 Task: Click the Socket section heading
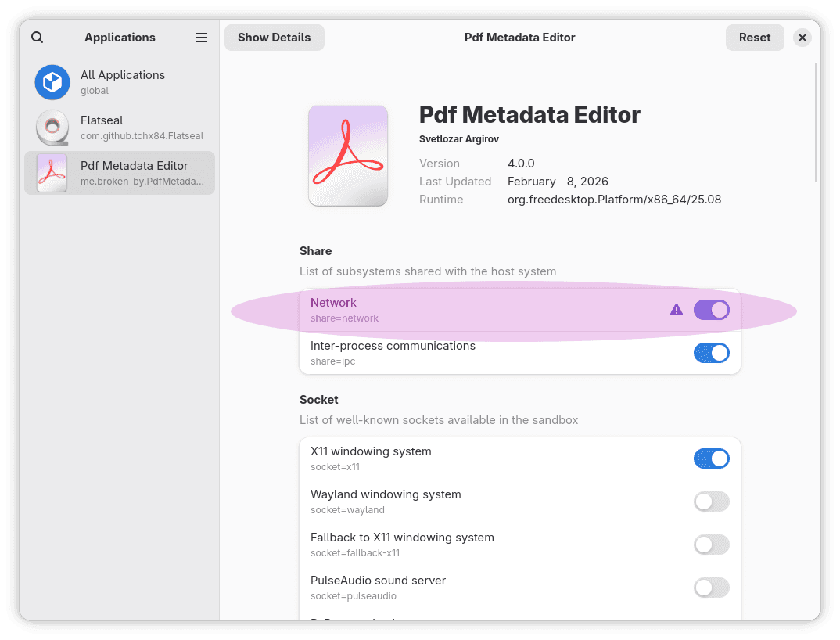[x=319, y=400]
